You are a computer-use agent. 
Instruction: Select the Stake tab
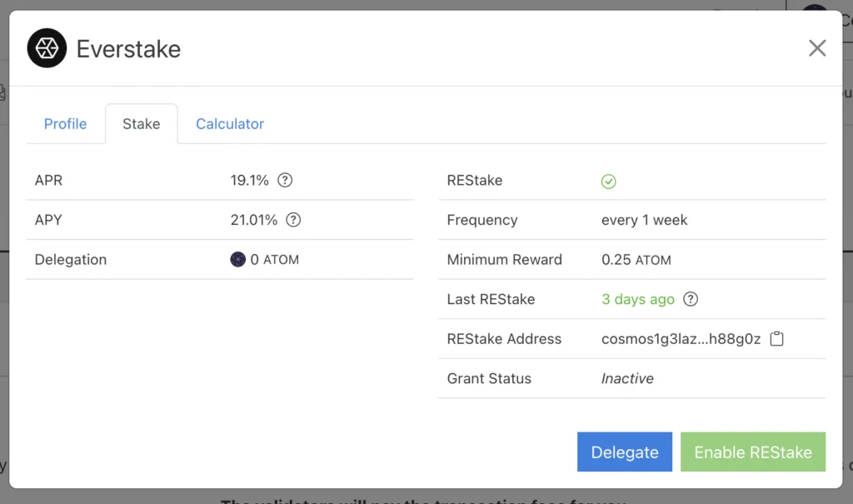coord(141,124)
